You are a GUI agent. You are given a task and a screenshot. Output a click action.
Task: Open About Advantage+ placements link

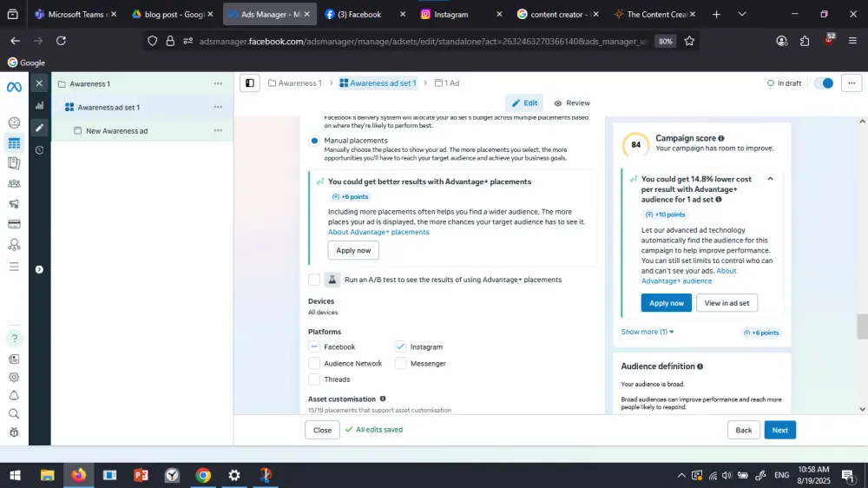click(x=378, y=232)
